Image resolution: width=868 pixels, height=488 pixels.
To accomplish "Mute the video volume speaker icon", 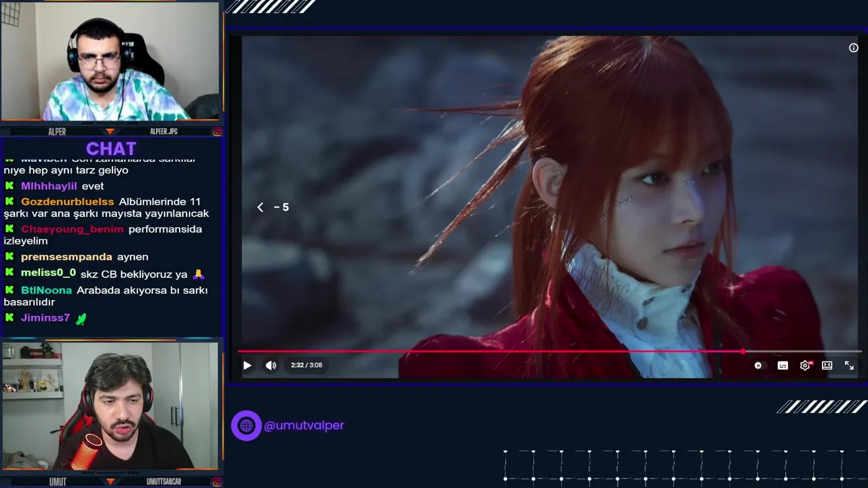I will [x=271, y=365].
